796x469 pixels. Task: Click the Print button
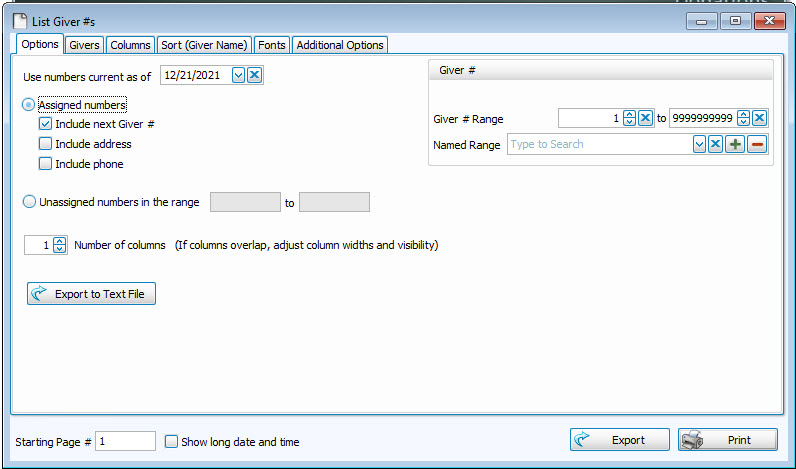pyautogui.click(x=728, y=440)
